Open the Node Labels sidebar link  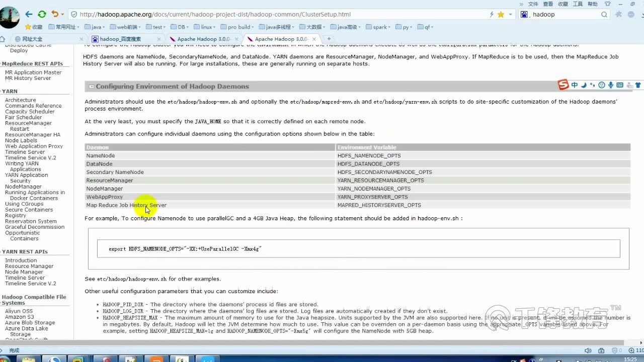coord(21,140)
